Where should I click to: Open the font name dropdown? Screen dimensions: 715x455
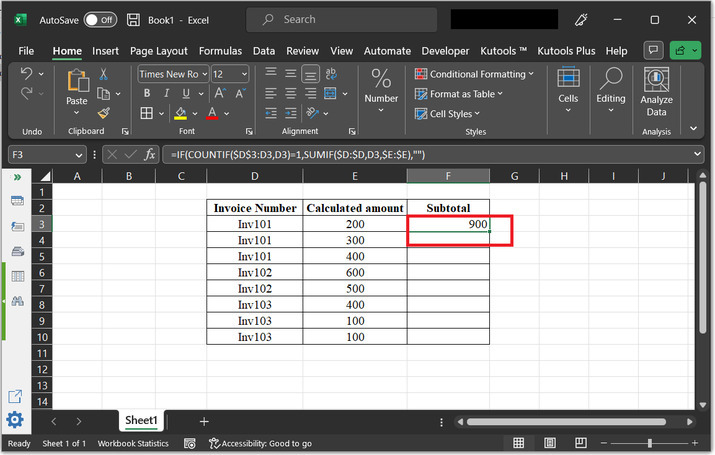[204, 74]
